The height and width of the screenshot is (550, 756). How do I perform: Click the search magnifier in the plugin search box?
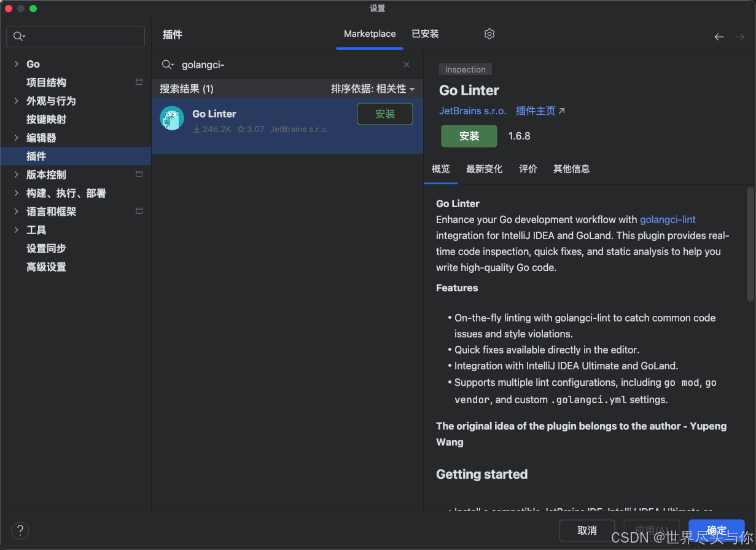coord(167,65)
